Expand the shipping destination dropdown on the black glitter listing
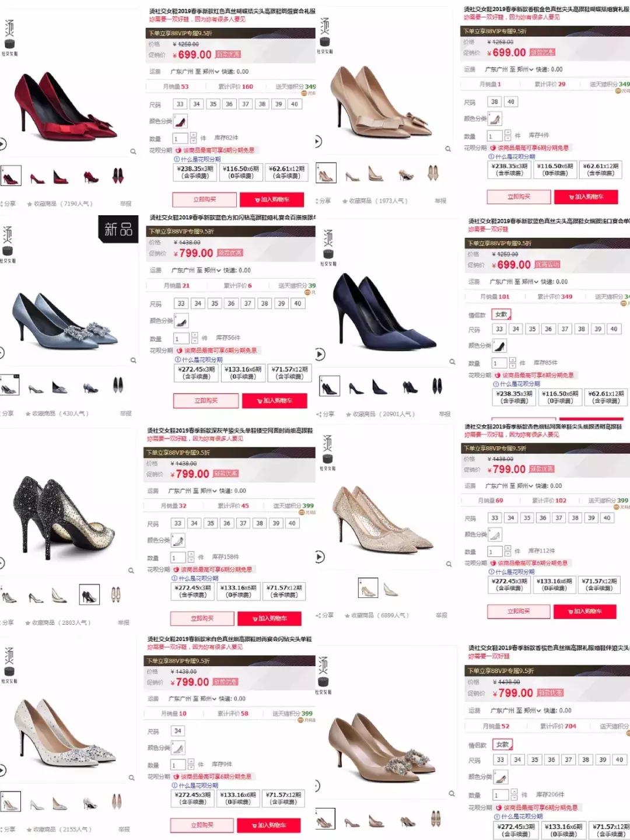Viewport: 630px width, 840px height. click(x=192, y=491)
